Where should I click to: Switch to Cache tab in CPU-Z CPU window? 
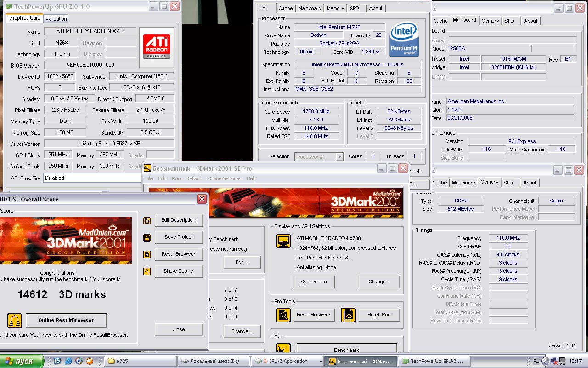286,8
